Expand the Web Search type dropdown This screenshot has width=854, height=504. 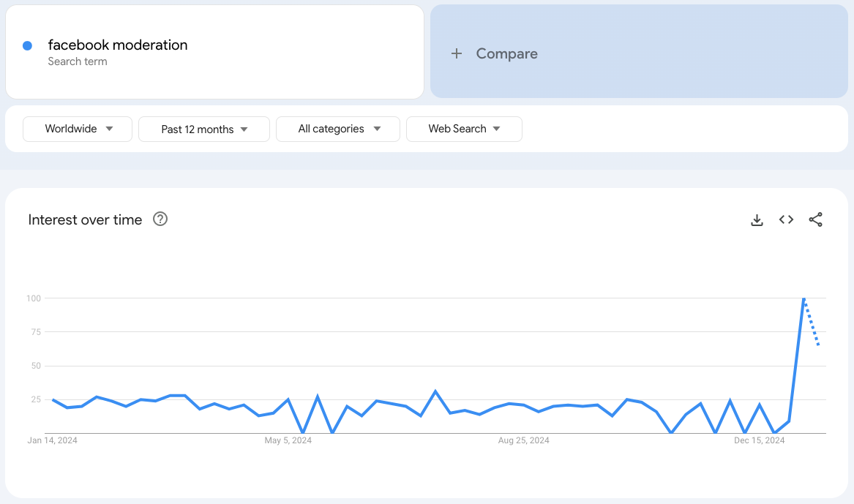pyautogui.click(x=464, y=129)
